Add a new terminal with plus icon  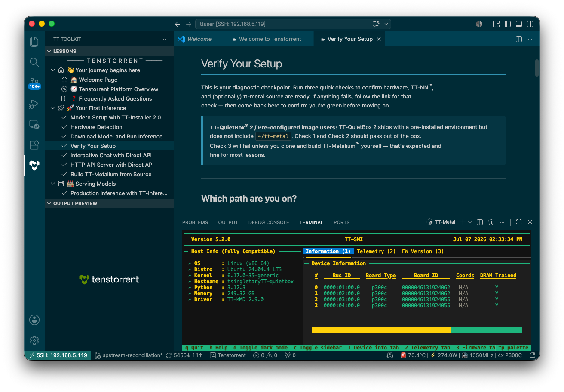463,222
